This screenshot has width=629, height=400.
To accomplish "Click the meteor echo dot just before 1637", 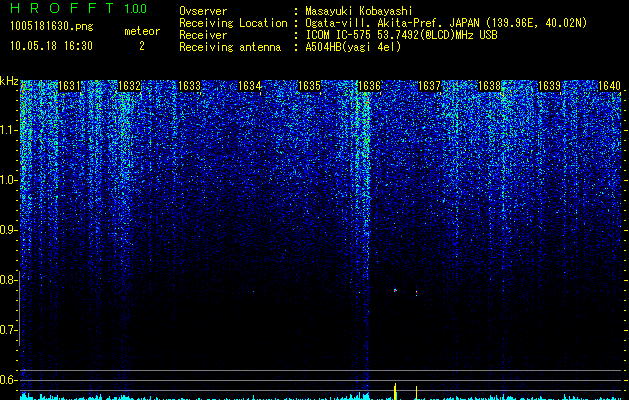I will (x=395, y=290).
